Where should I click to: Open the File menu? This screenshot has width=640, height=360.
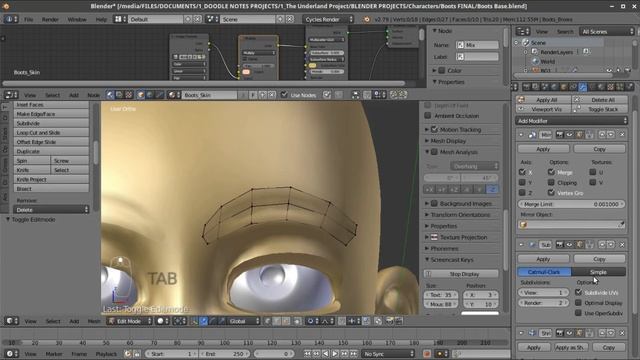tap(29, 19)
